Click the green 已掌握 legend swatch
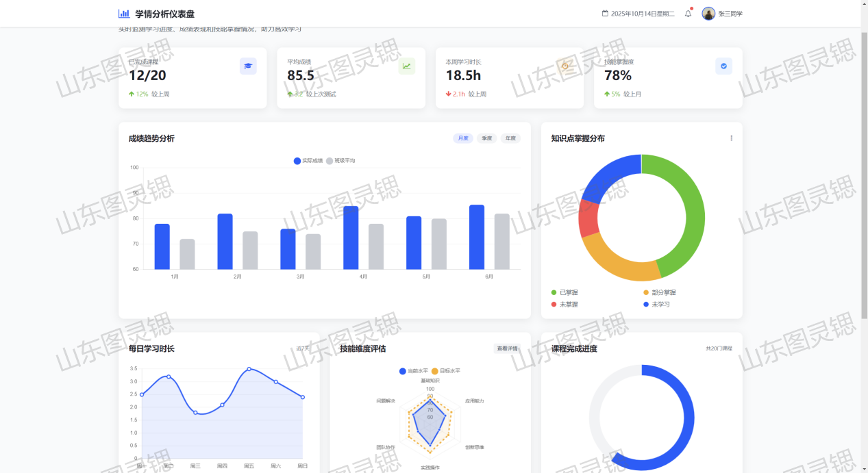868x473 pixels. tap(554, 292)
